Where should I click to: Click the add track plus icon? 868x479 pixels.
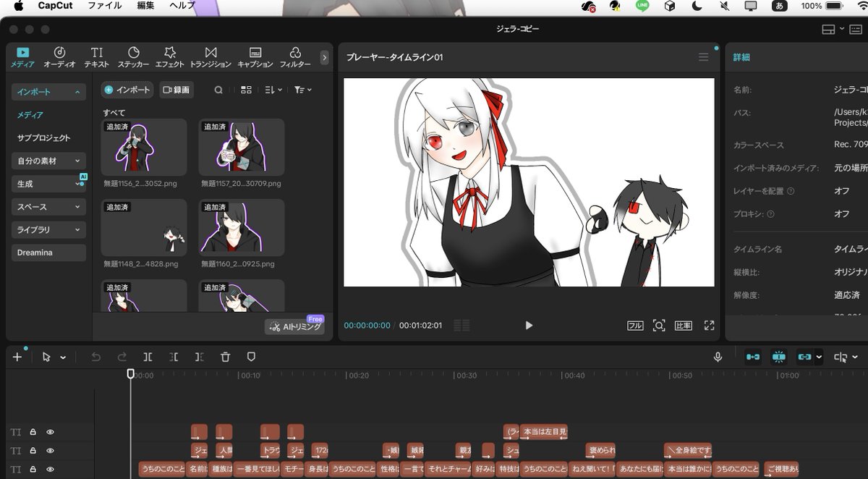click(x=17, y=357)
